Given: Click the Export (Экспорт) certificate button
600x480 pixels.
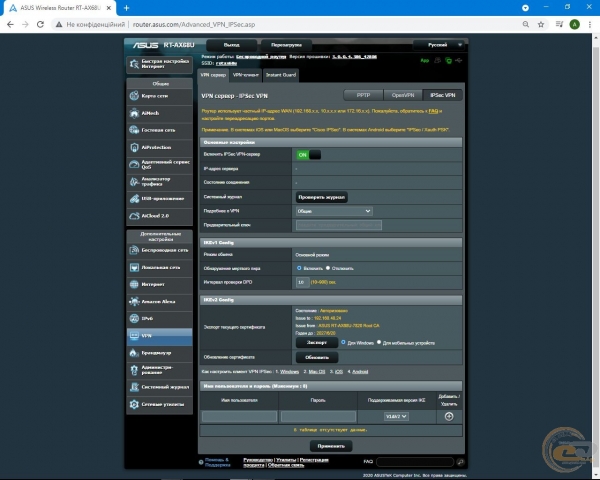Looking at the screenshot, I should pos(317,343).
